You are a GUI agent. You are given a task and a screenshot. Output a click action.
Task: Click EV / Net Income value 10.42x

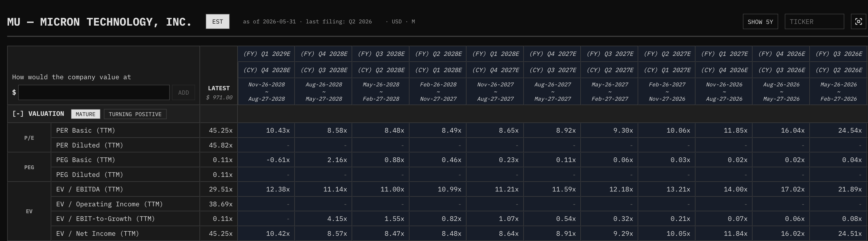[x=266, y=234]
